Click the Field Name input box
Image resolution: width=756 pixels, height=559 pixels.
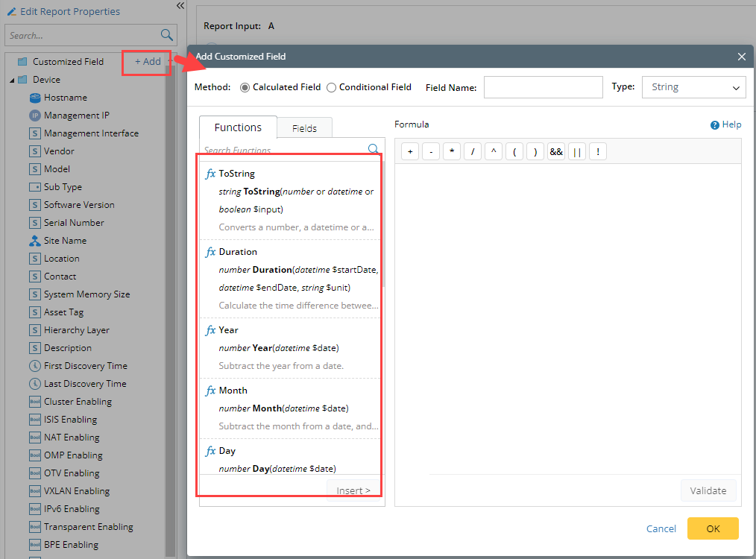(x=543, y=87)
